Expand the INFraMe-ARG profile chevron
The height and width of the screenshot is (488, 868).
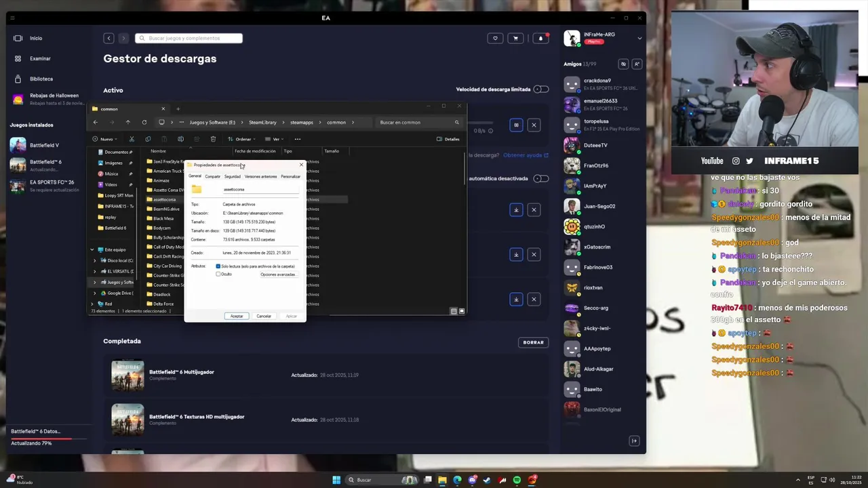pyautogui.click(x=639, y=38)
